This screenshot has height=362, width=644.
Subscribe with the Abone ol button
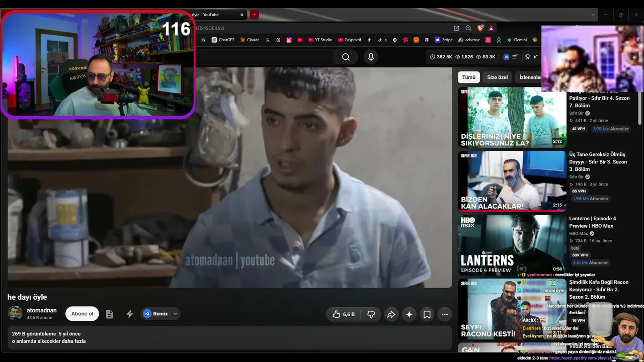coord(82,314)
